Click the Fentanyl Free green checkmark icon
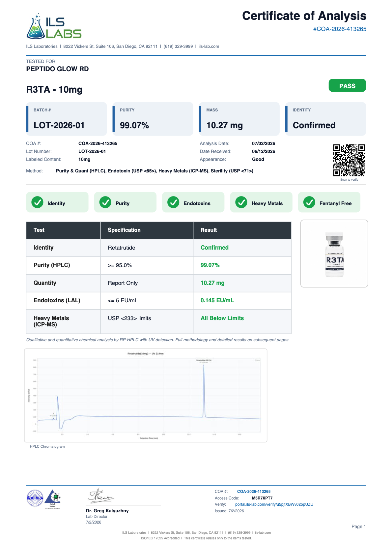 pyautogui.click(x=309, y=202)
